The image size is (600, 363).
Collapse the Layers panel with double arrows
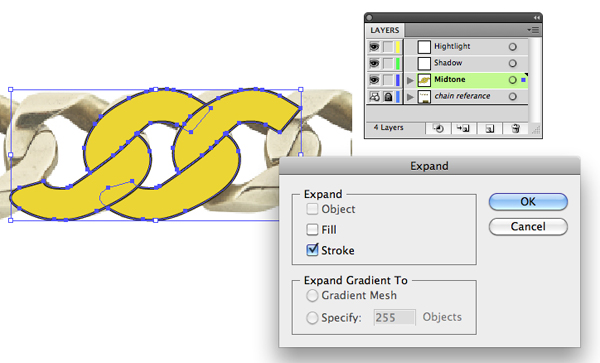click(536, 18)
